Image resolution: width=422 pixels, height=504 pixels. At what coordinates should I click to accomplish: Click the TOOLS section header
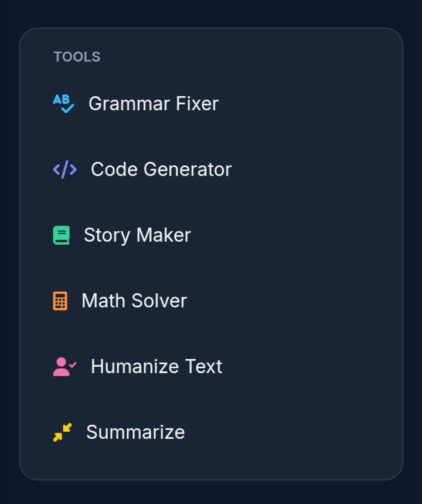pos(77,57)
